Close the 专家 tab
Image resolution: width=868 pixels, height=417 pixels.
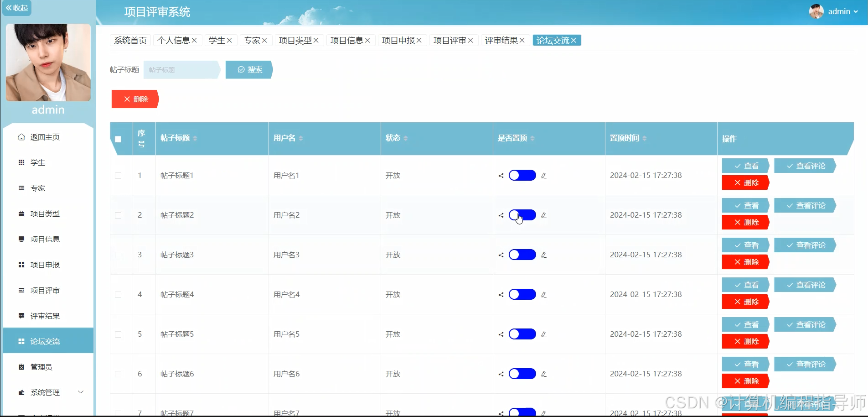264,41
